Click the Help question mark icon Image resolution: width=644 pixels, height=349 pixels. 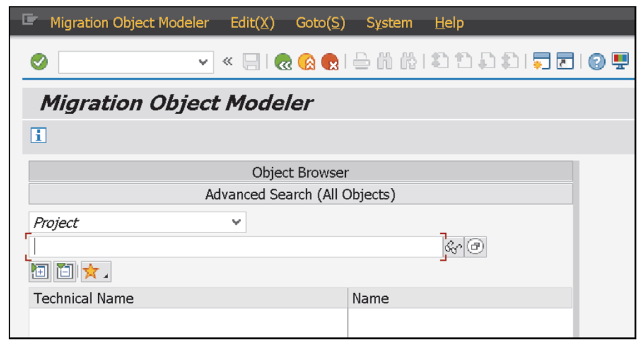pos(596,61)
